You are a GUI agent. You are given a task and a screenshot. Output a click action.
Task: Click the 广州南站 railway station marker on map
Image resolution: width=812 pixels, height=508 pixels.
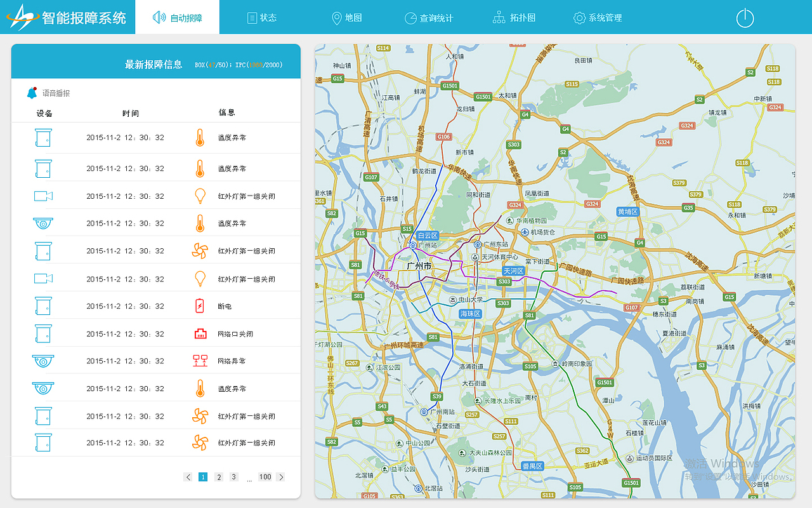(424, 411)
